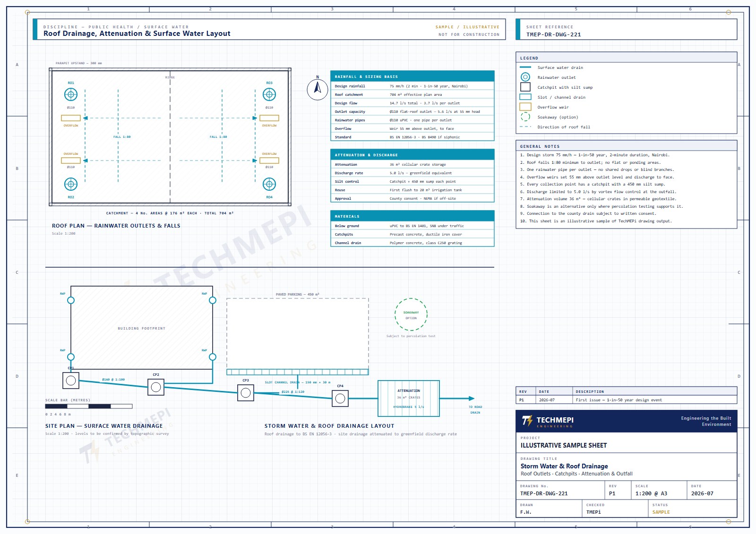Click the 'GENERAL NOTES' panel heading
Screen dimensions: 756x534
(540, 146)
